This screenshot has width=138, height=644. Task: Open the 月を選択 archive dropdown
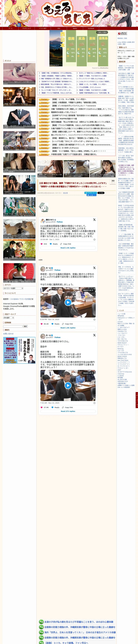point(8,318)
